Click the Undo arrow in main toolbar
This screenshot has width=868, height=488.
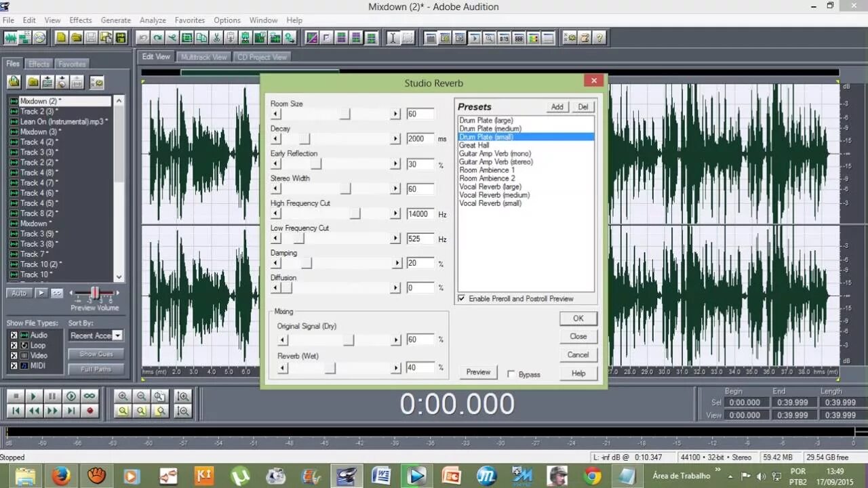pyautogui.click(x=143, y=38)
